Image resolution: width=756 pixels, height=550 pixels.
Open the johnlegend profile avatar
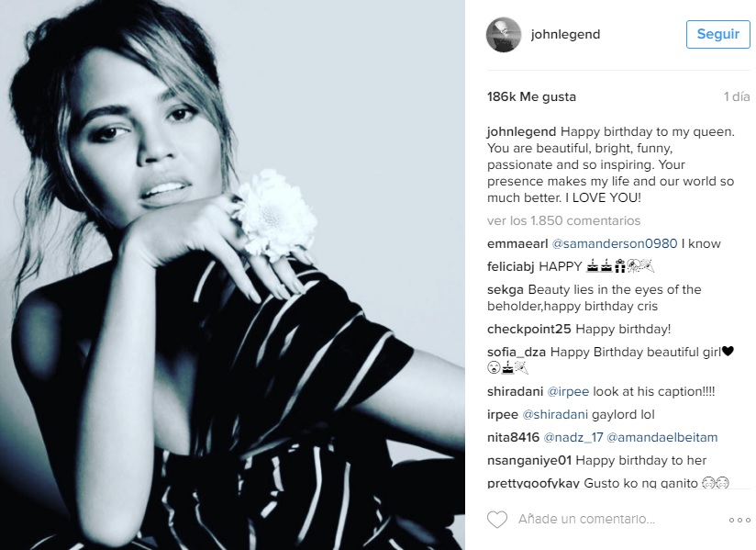click(504, 35)
